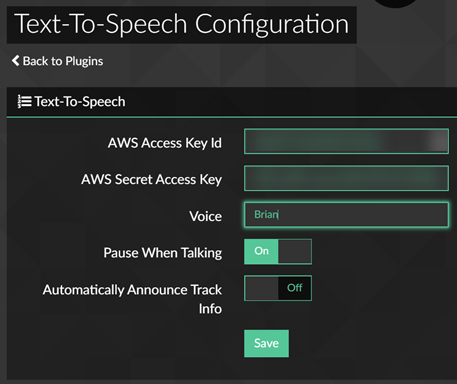Click the On label of pause toggle
Viewport: 457px width, 384px height.
pyautogui.click(x=261, y=251)
